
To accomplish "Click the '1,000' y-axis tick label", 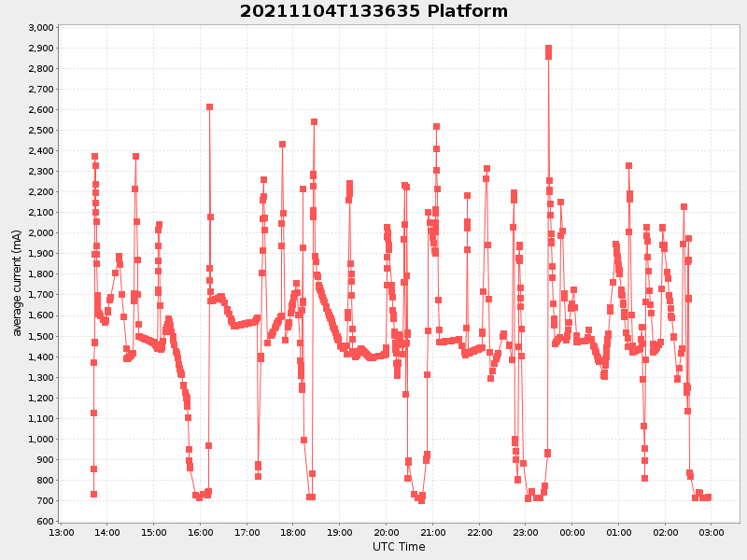I will click(x=41, y=439).
